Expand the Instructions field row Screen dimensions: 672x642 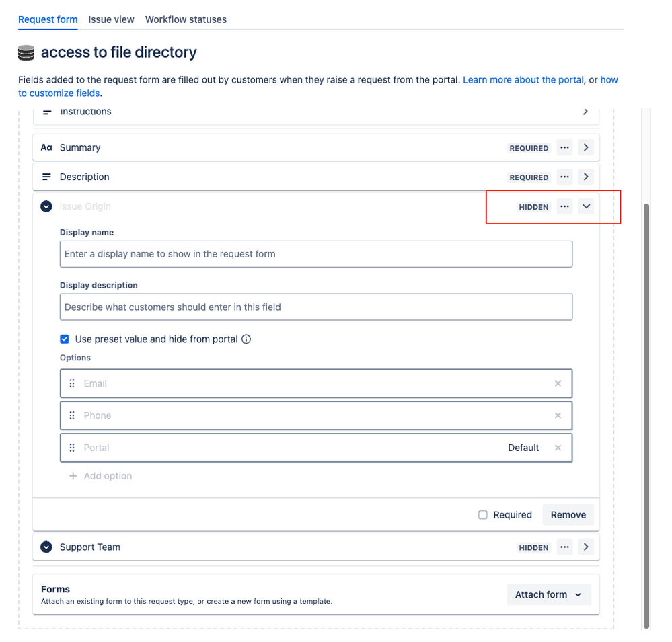coord(585,112)
